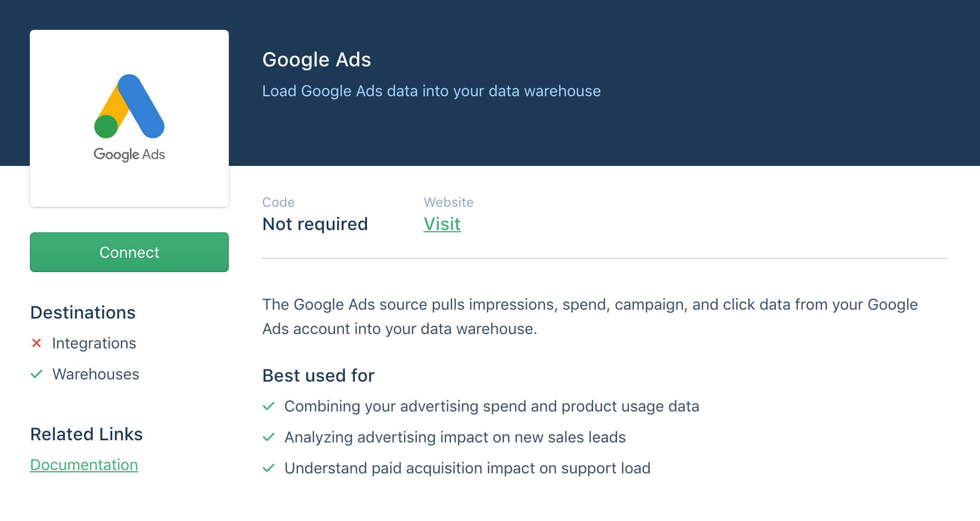Image resolution: width=980 pixels, height=521 pixels.
Task: Open the Documentation link
Action: pyautogui.click(x=84, y=465)
